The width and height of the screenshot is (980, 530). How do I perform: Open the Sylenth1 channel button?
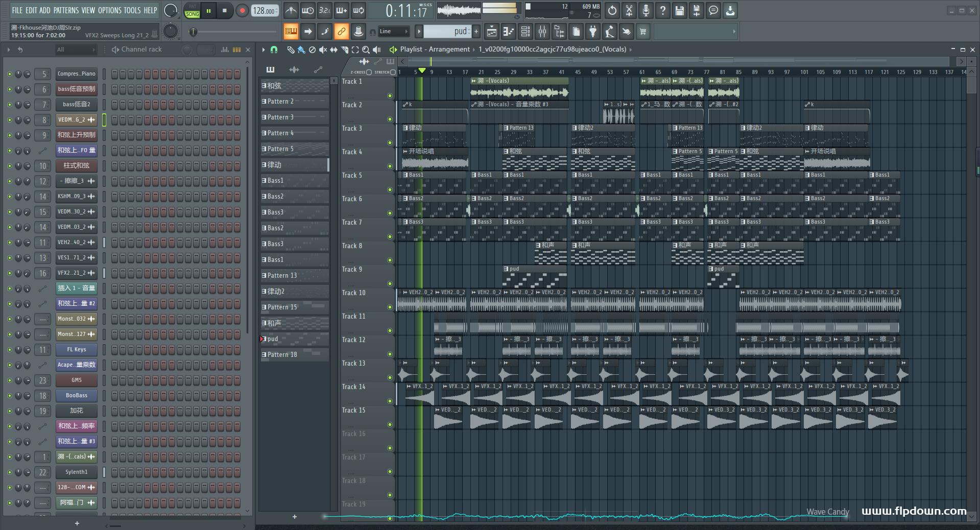(77, 472)
